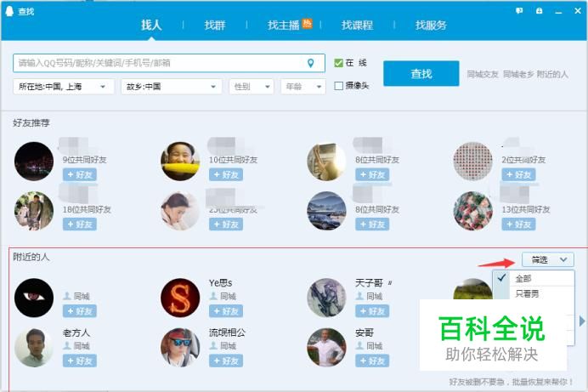Expand the 筛选 filter dropdown
This screenshot has width=588, height=392.
coord(548,259)
